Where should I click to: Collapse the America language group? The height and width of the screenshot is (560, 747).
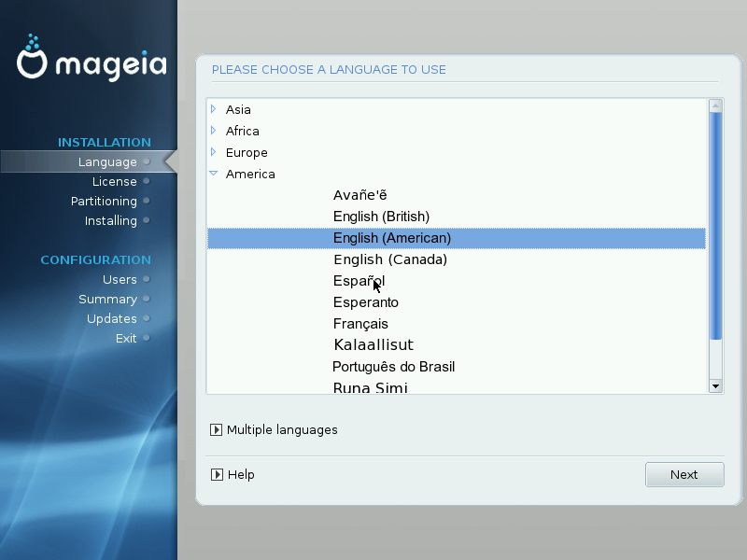tap(214, 174)
